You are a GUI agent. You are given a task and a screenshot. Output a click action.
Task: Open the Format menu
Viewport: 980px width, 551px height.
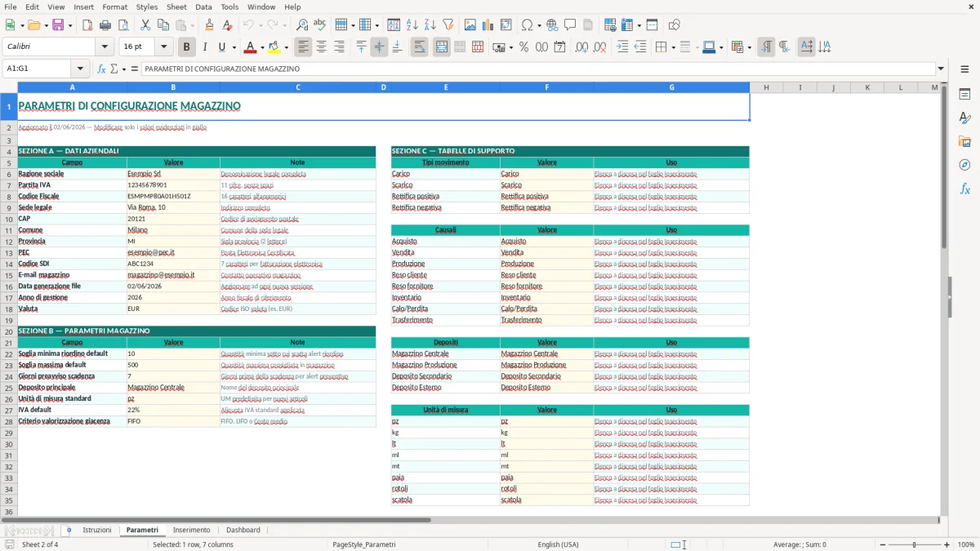(x=114, y=7)
